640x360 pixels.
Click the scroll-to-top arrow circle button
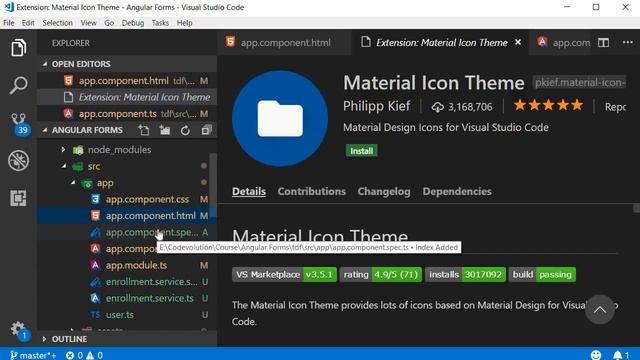pyautogui.click(x=600, y=310)
